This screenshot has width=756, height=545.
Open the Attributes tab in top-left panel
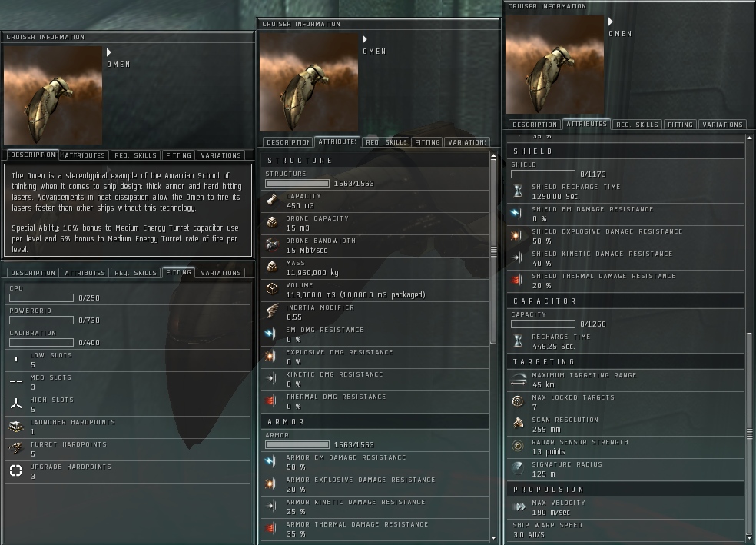(x=85, y=155)
